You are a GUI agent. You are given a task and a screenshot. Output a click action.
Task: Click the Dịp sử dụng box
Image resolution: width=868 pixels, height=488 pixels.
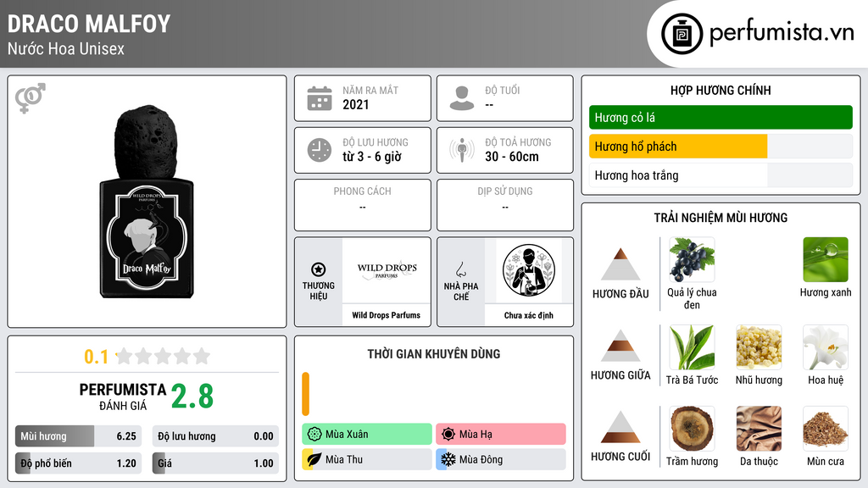point(505,205)
